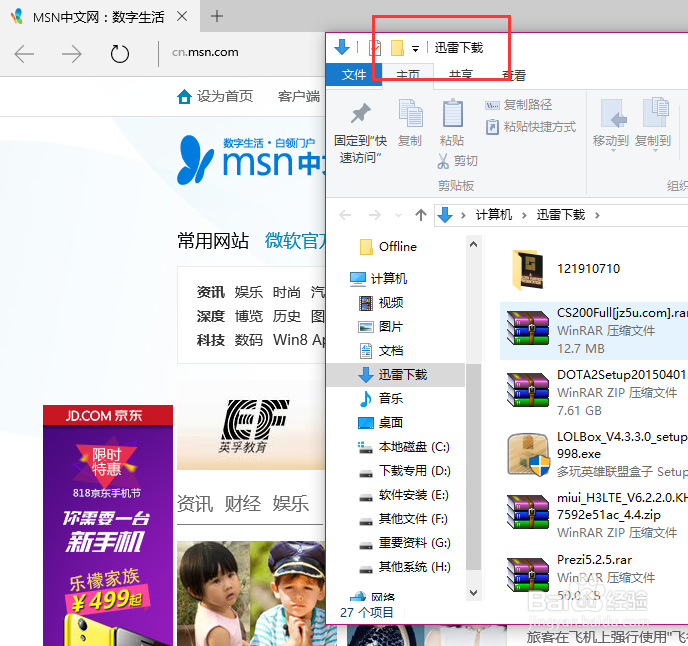The width and height of the screenshot is (688, 646).
Task: Click the msn butterfly logo
Action: tap(195, 160)
